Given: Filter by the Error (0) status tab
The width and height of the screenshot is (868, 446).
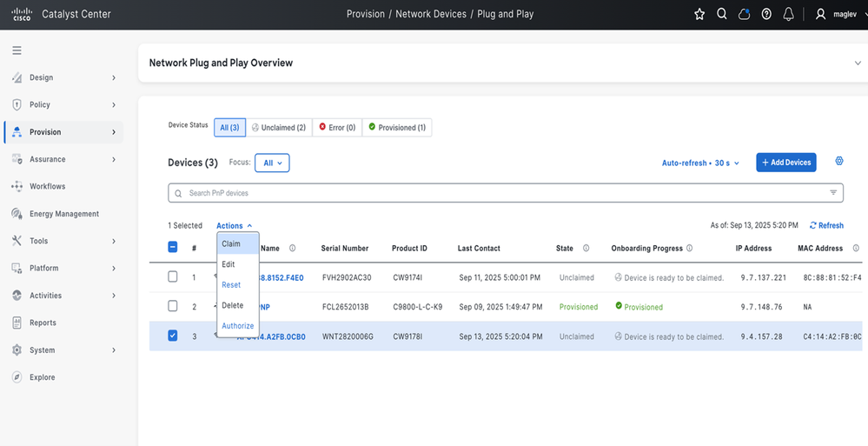Looking at the screenshot, I should pos(337,128).
